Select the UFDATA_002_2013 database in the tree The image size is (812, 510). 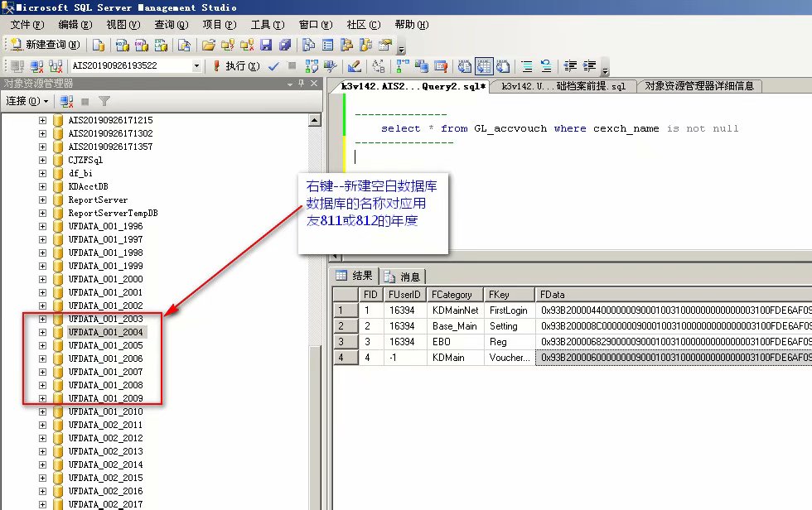105,451
